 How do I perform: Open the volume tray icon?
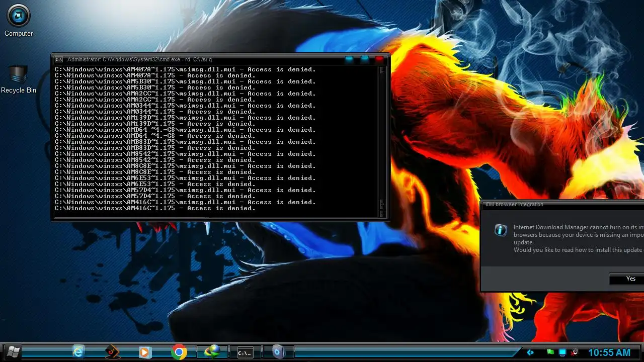click(x=575, y=352)
